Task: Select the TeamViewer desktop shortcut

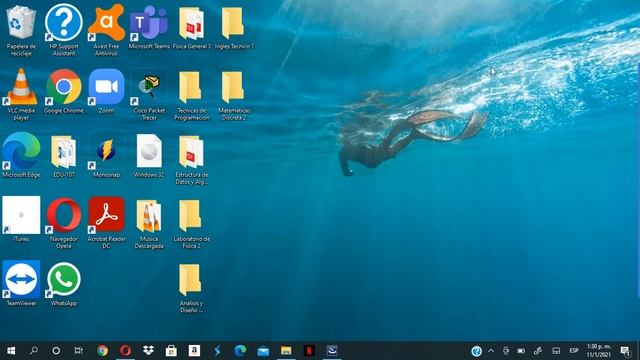Action: click(x=21, y=284)
